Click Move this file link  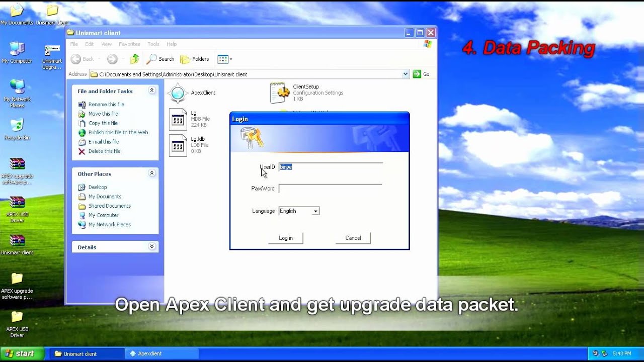coord(103,114)
